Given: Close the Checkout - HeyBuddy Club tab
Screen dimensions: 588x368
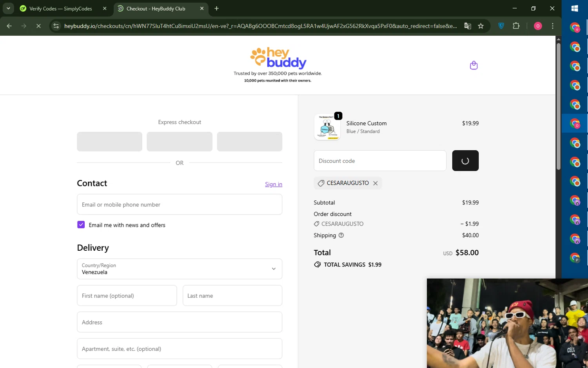Looking at the screenshot, I should point(202,9).
